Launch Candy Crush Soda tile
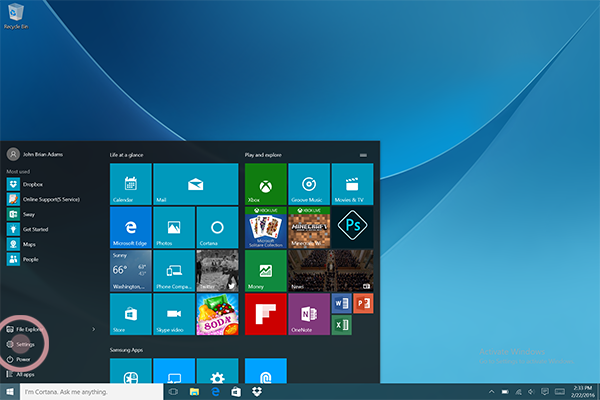Viewport: 600px width, 400px height. [x=217, y=314]
